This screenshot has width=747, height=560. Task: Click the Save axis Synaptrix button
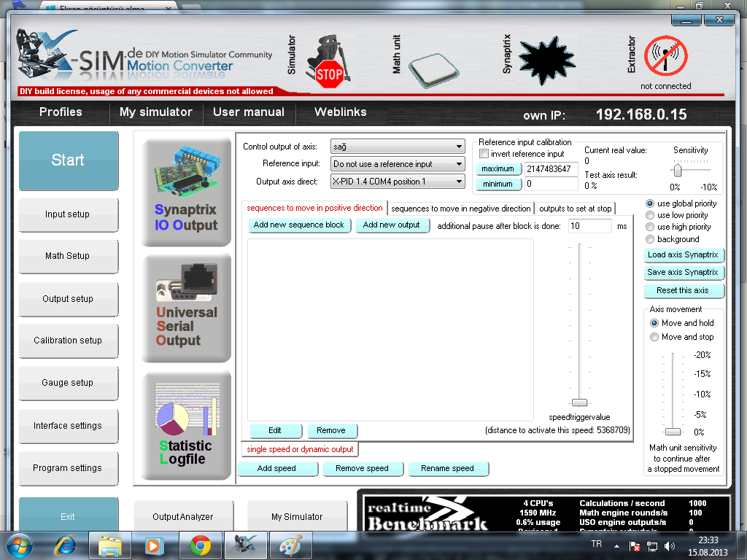click(683, 272)
